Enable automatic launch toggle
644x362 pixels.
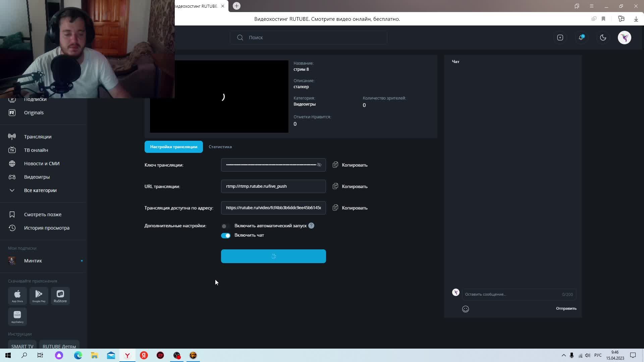[x=225, y=226]
